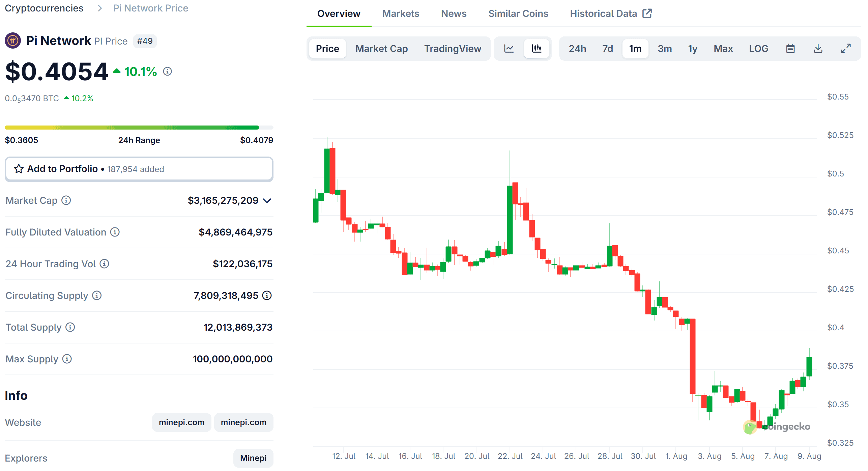Viewport: 868px width, 471px height.
Task: Click info icon beside 7,809,318,495 value
Action: (x=267, y=296)
